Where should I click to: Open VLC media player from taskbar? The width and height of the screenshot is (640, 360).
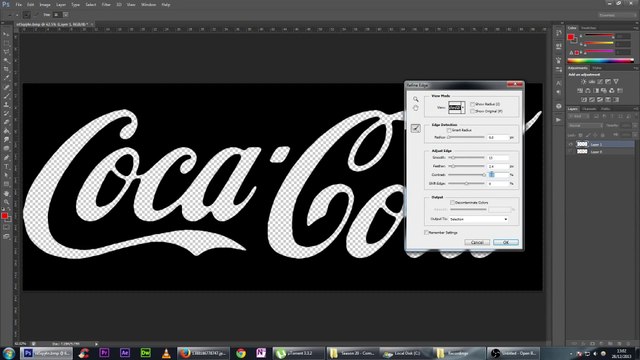point(166,353)
